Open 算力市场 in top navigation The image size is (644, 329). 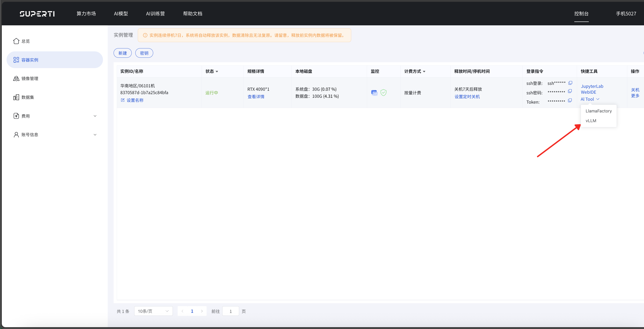(x=86, y=14)
